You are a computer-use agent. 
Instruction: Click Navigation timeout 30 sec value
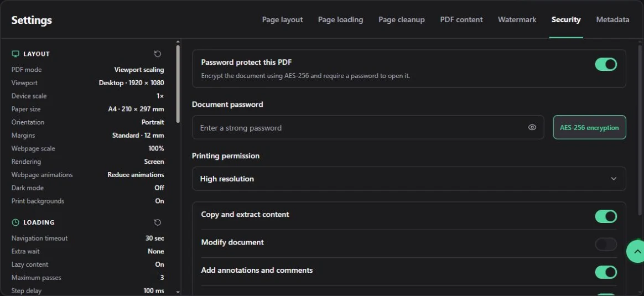point(155,238)
